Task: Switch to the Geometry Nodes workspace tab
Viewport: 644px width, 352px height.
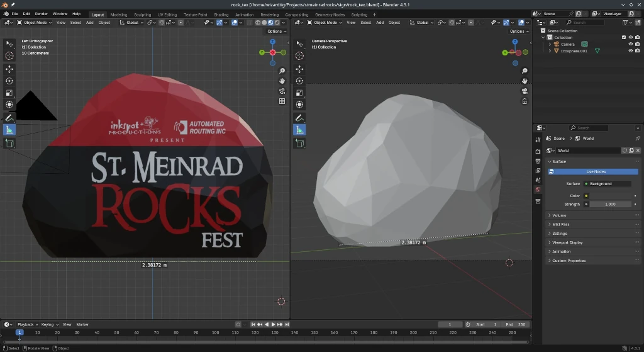Action: 330,15
